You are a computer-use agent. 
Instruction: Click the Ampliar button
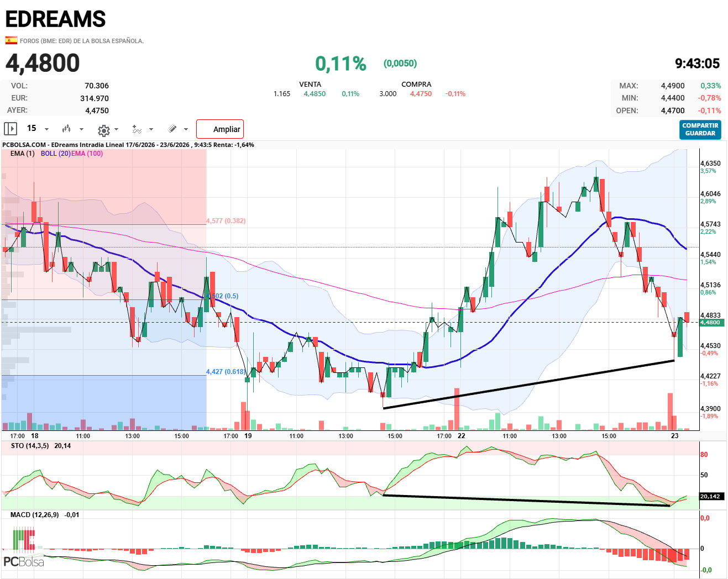220,129
